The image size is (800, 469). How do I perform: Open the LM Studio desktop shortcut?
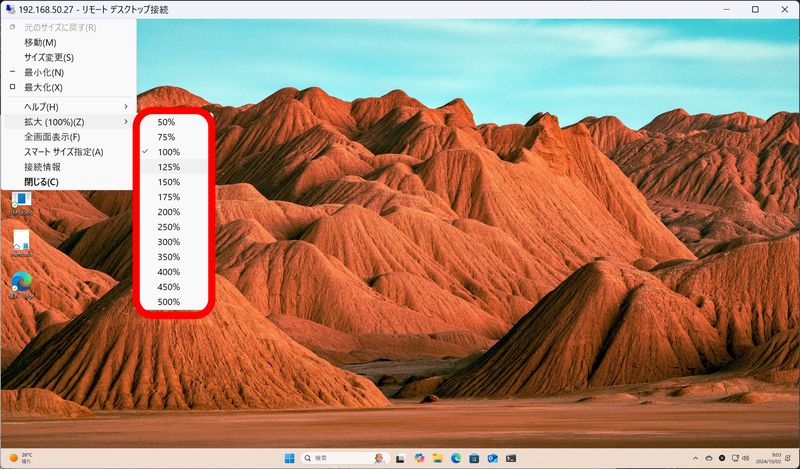(21, 203)
